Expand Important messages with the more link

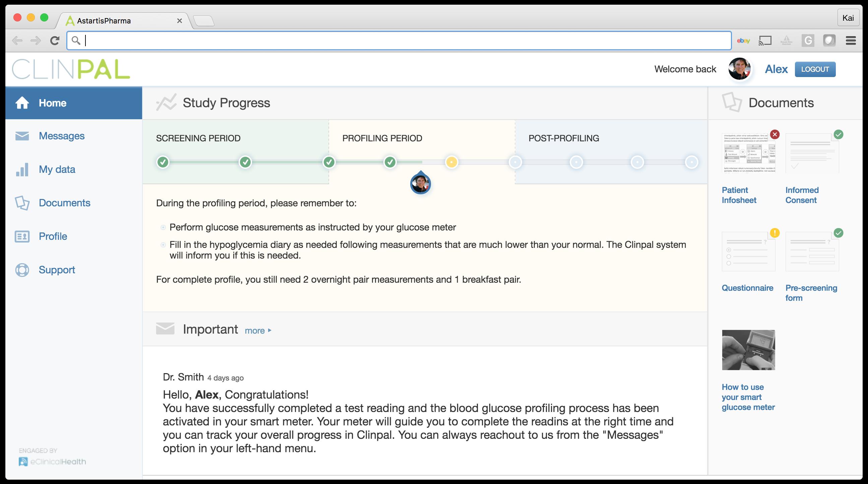(x=258, y=331)
